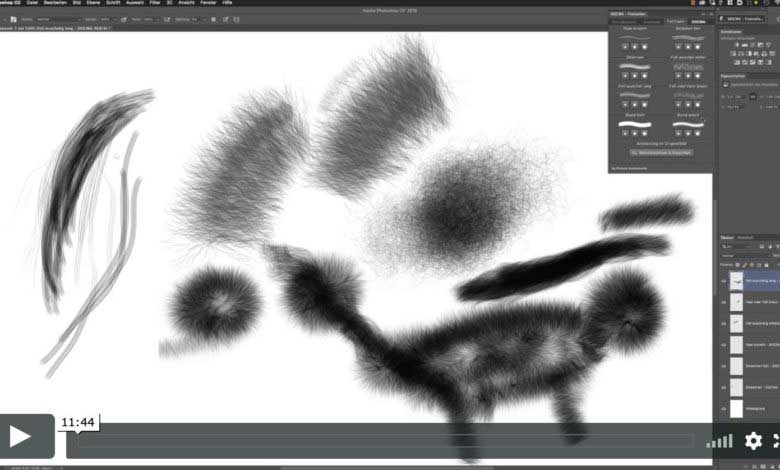Click the lock image pixels brush icon

click(x=745, y=265)
